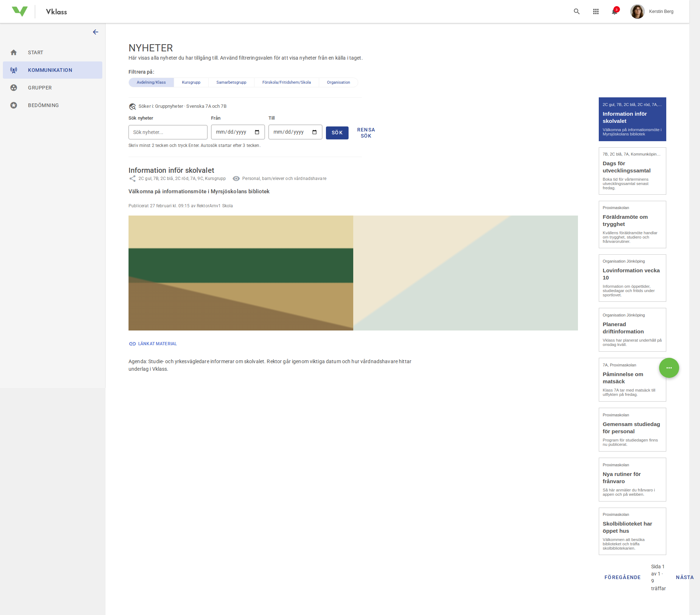Viewport: 700px width, 615px height.
Task: Open the Dags för utvecklingssamtal news card
Action: click(x=633, y=171)
